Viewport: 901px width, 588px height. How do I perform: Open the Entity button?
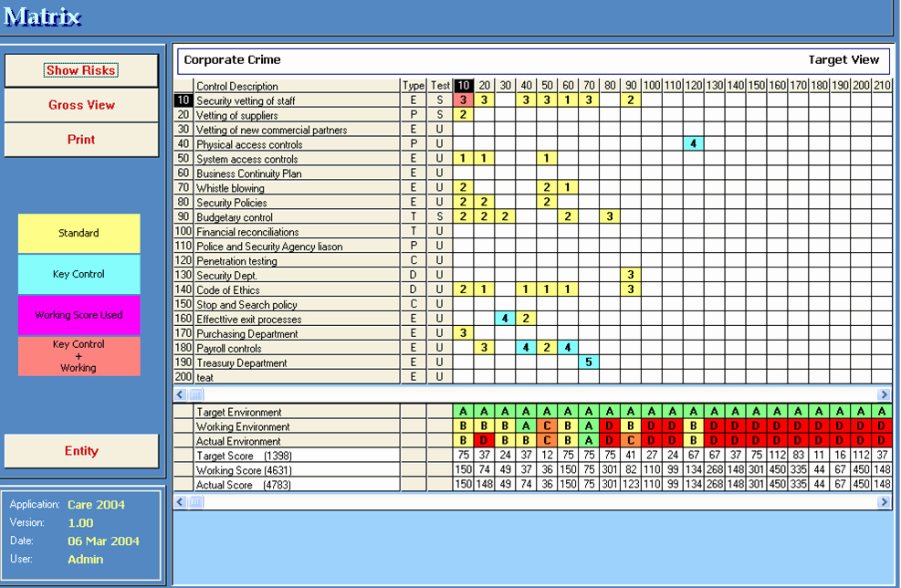coord(81,451)
